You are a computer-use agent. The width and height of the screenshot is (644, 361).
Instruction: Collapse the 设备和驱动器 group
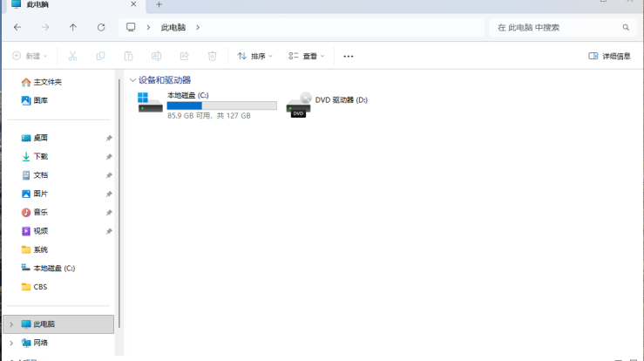click(x=132, y=79)
